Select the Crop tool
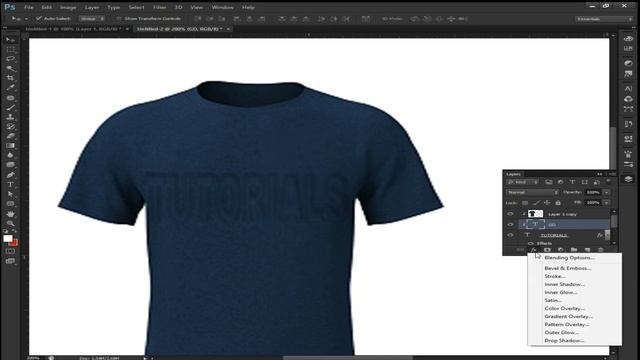This screenshot has height=360, width=640. tap(11, 78)
